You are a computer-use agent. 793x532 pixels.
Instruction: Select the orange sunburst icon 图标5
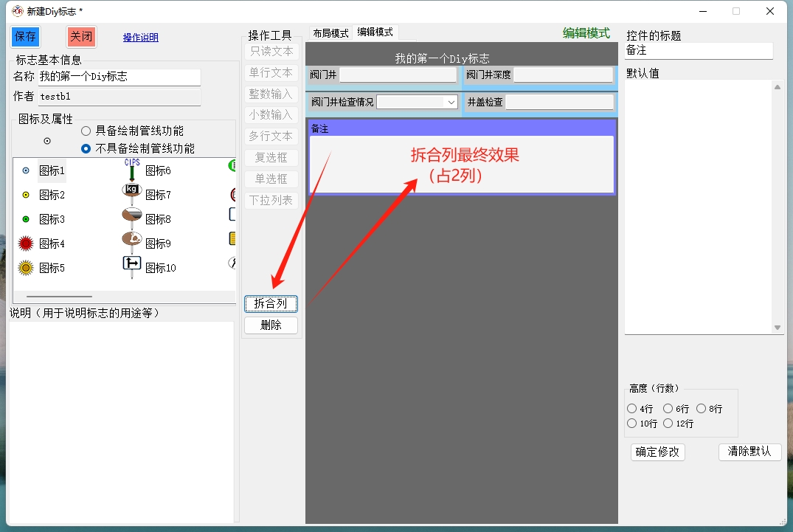click(27, 268)
